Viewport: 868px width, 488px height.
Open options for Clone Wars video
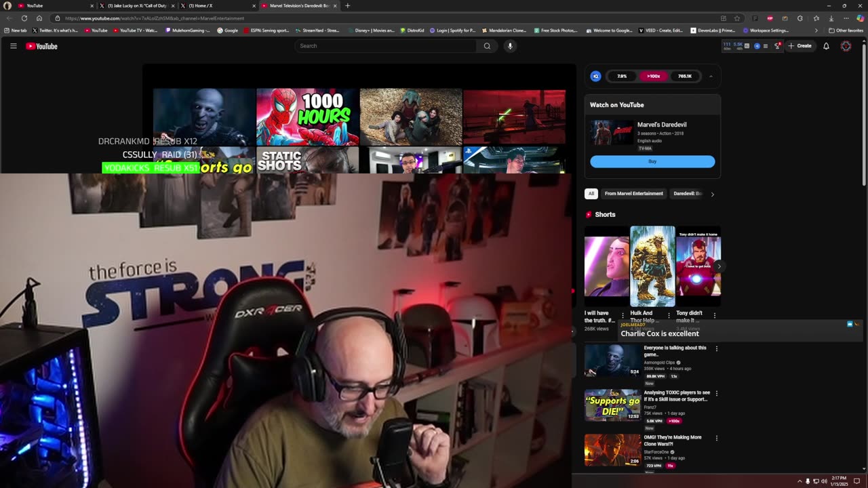(x=716, y=438)
